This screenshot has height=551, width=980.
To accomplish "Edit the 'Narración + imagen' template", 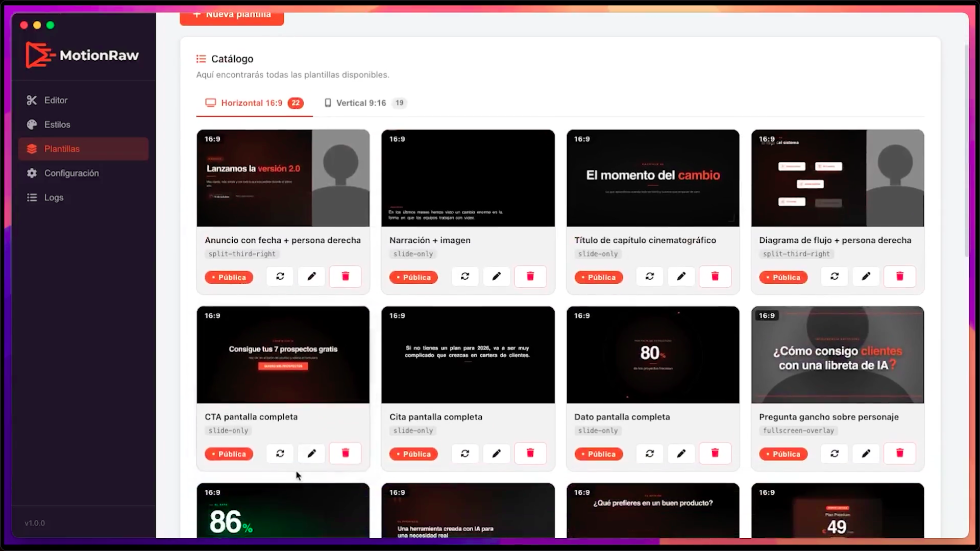I will click(x=497, y=277).
